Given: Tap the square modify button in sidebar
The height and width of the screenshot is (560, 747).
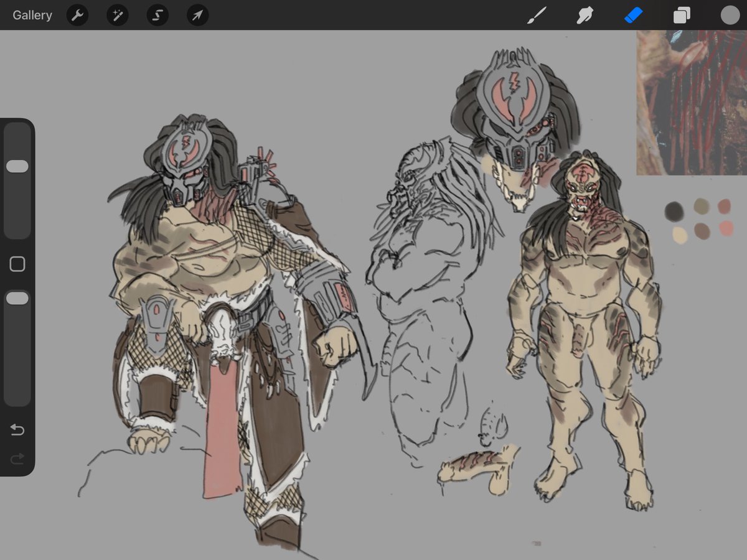Looking at the screenshot, I should 17,264.
